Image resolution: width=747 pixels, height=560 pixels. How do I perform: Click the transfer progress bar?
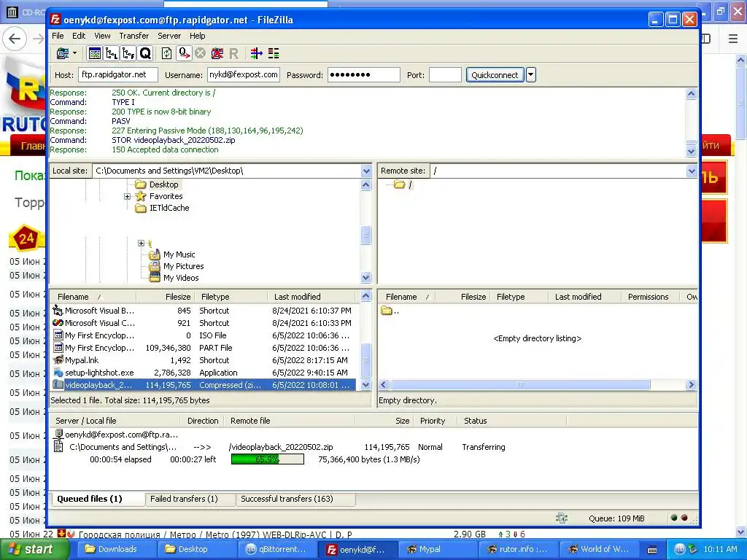point(267,459)
